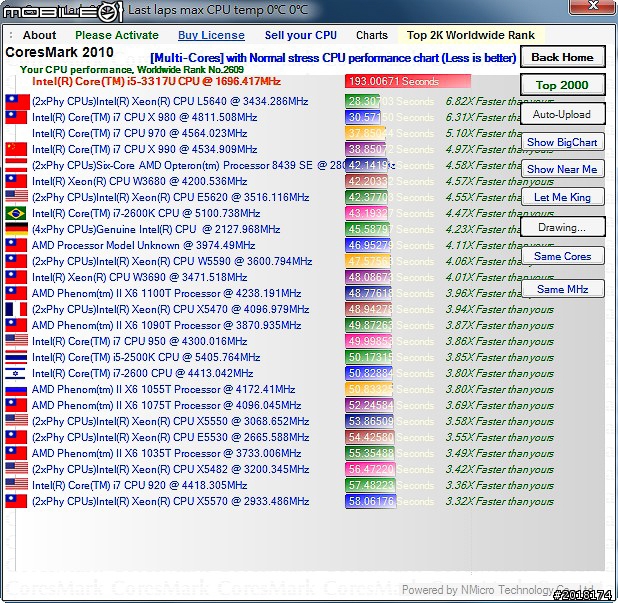Filter by Same Cores button
This screenshot has height=603, width=618.
[562, 256]
